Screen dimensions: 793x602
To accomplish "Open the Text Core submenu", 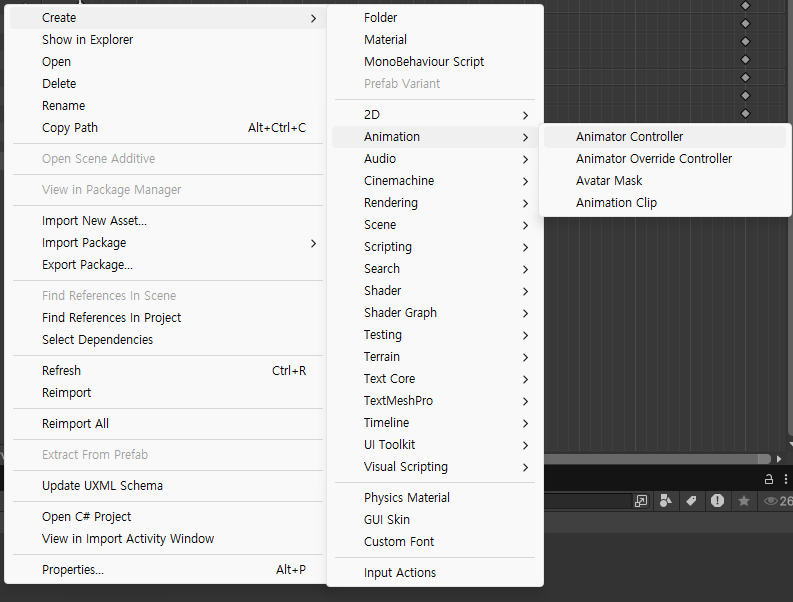I will [x=435, y=379].
